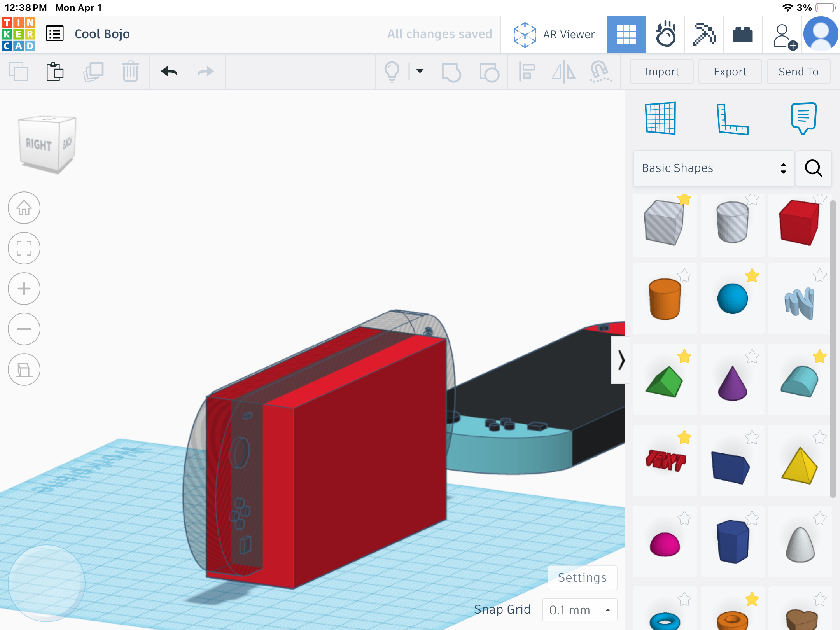Click the Home view button
This screenshot has height=630, width=840.
[x=24, y=208]
